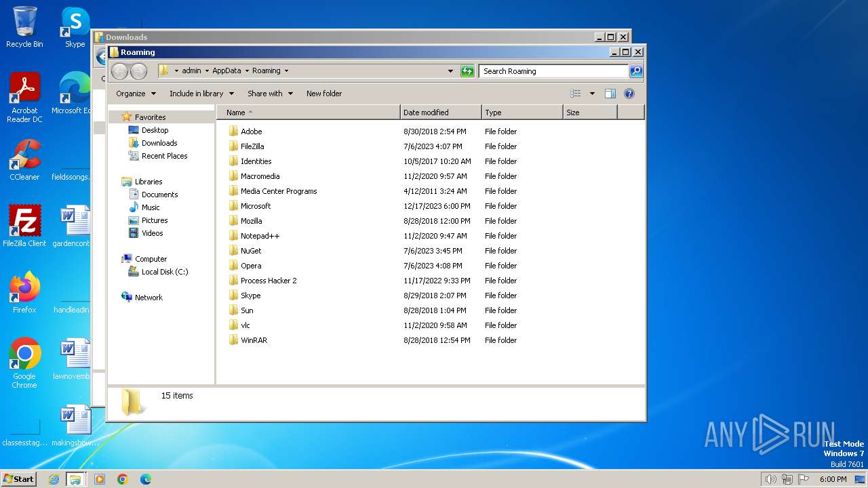This screenshot has width=868, height=488.
Task: Click the taskbar clock showing 6:00 PM
Action: click(x=833, y=479)
